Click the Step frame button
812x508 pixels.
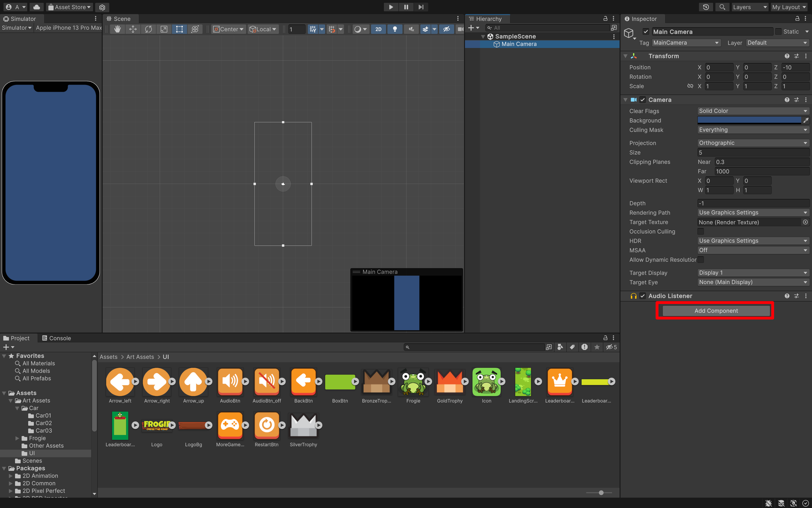tap(421, 7)
